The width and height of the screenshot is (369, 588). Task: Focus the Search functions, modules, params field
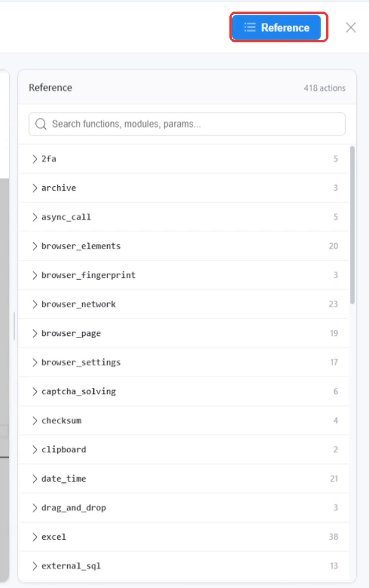click(187, 124)
